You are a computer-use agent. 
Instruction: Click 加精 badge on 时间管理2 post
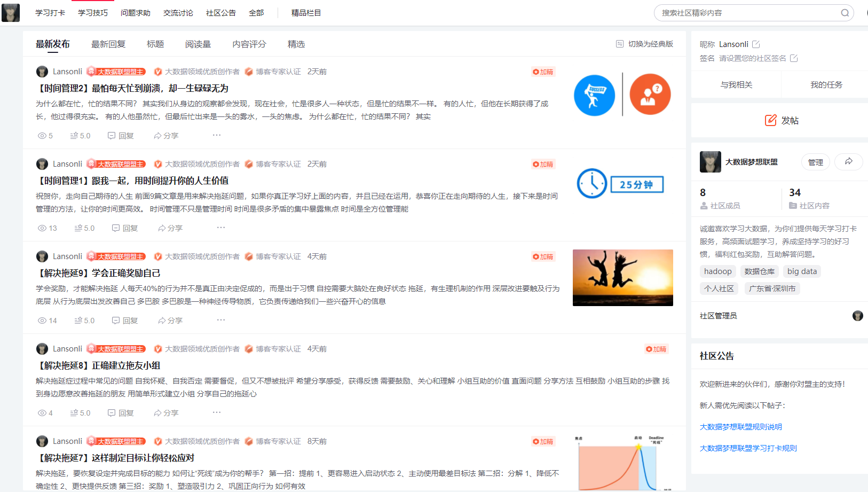[x=543, y=72]
